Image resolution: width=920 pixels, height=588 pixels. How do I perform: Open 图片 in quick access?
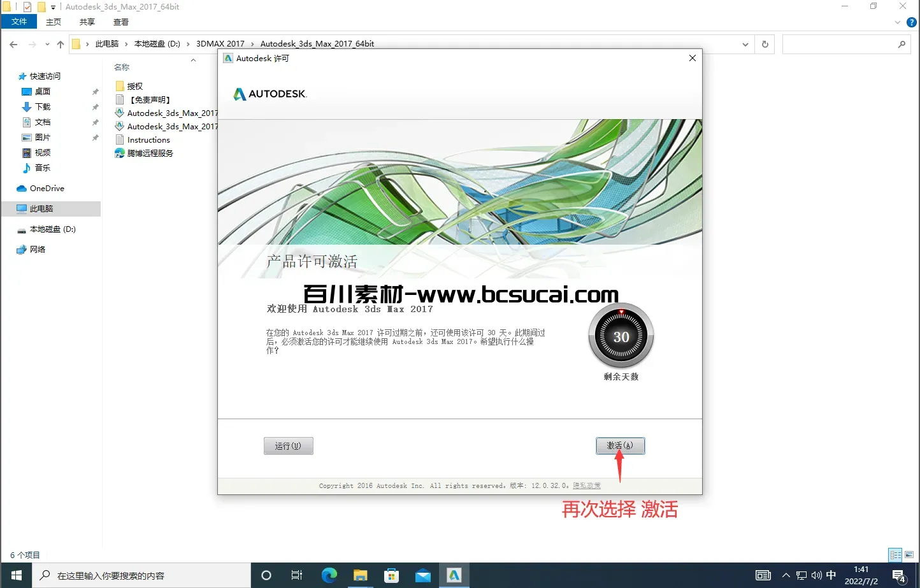point(42,137)
